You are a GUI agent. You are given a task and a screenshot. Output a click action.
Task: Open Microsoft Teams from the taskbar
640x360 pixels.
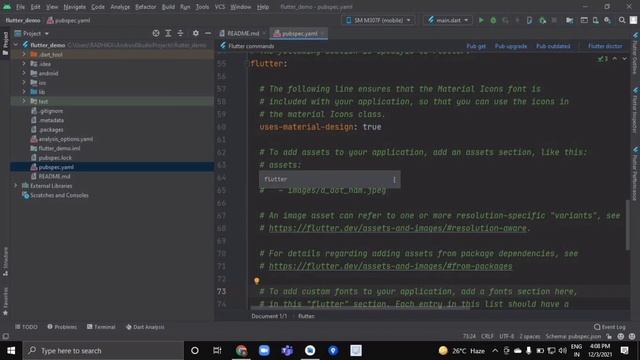(x=287, y=351)
